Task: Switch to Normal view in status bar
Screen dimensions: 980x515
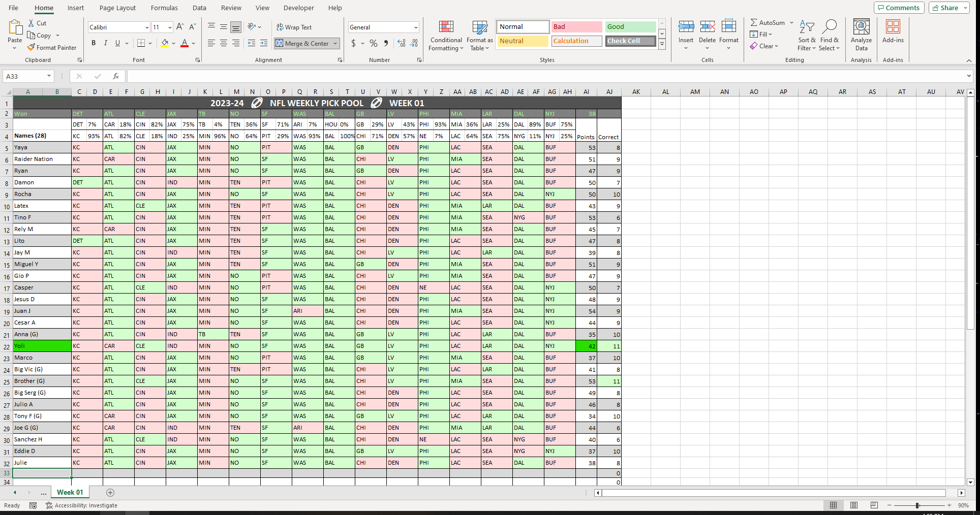Action: (x=834, y=505)
